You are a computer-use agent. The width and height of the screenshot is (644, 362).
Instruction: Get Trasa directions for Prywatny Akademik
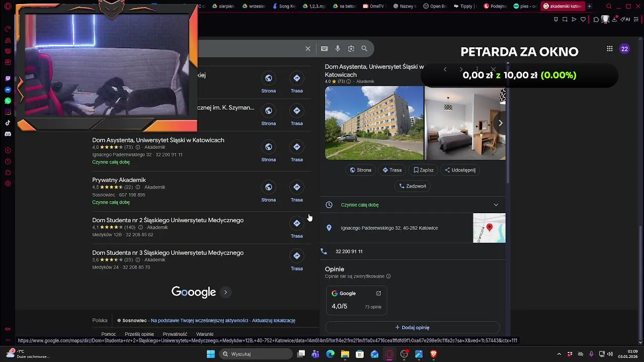[297, 192]
